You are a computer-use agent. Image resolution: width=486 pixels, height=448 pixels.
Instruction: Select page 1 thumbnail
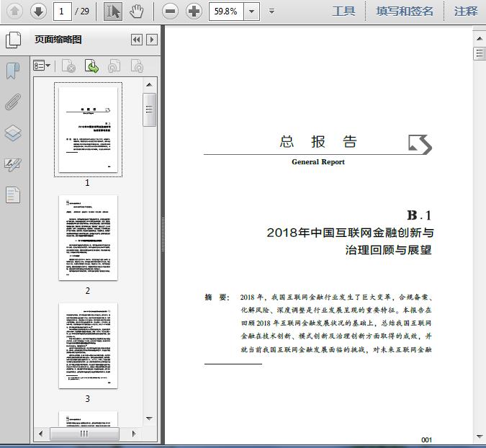coord(88,130)
